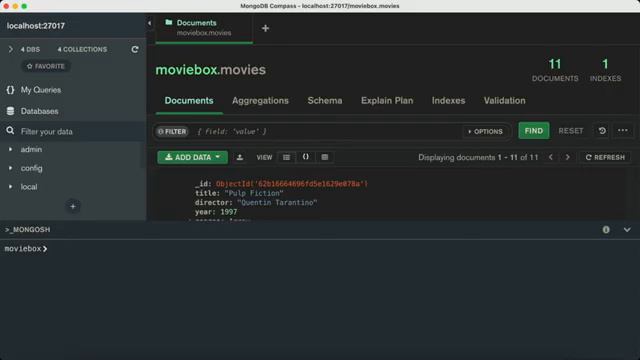This screenshot has width=640, height=360.
Task: Open the Validation tab
Action: 505,101
